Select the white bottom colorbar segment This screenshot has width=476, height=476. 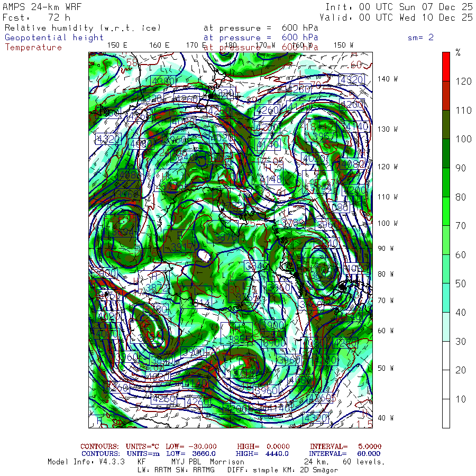[446, 413]
